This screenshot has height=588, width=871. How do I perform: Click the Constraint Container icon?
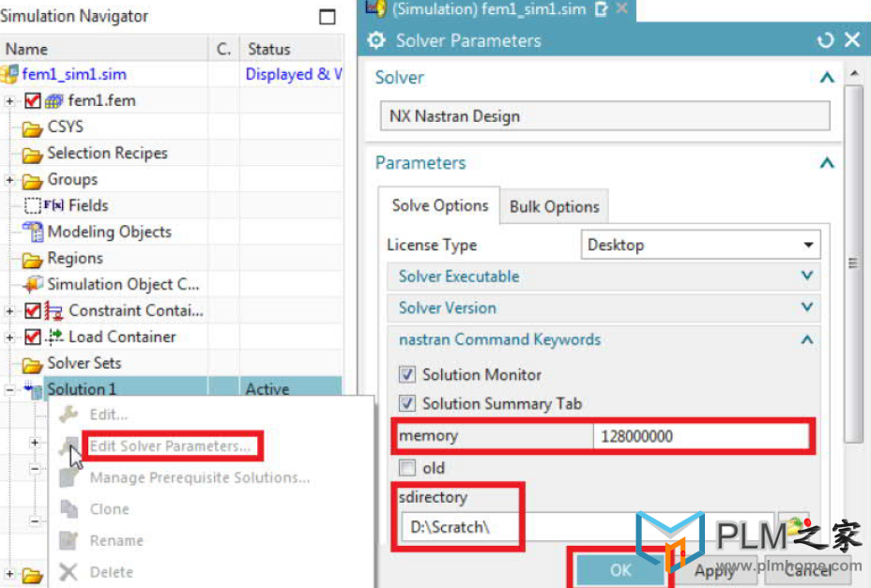(x=53, y=311)
